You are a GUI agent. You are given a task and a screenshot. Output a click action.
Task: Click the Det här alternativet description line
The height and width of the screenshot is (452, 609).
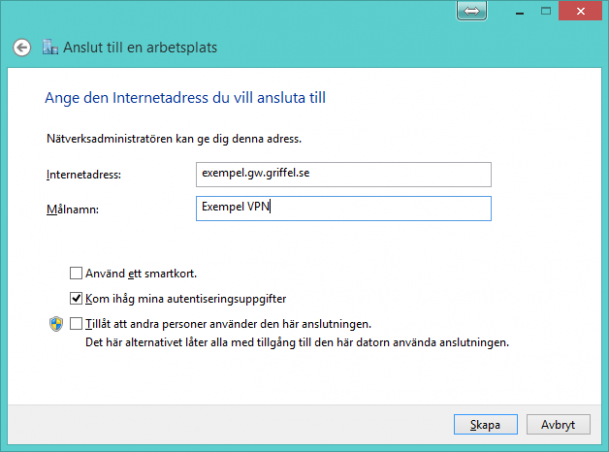pyautogui.click(x=297, y=342)
